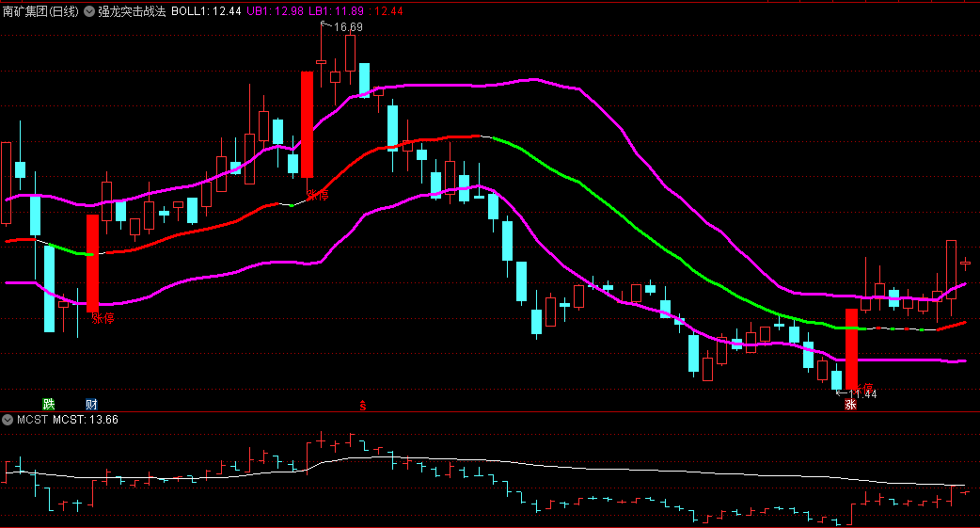Click the red S marker on time axis
This screenshot has width=980, height=528.
[x=362, y=406]
